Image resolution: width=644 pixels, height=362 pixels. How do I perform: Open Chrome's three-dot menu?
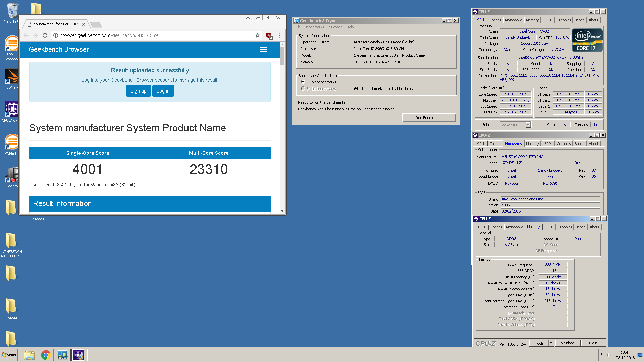279,35
